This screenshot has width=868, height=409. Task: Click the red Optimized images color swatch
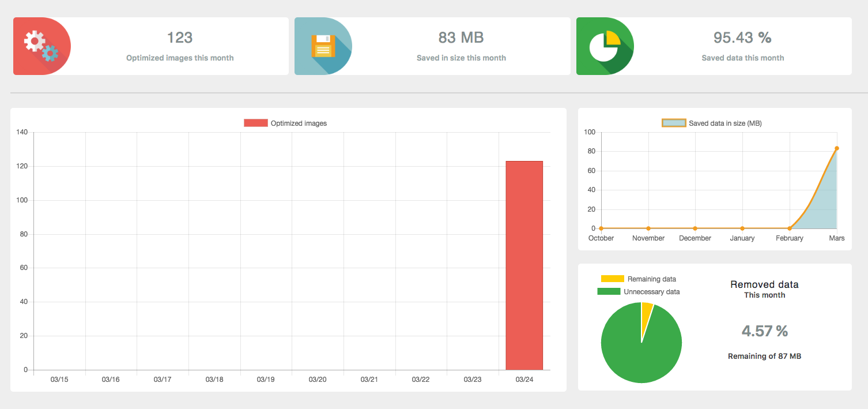[256, 123]
